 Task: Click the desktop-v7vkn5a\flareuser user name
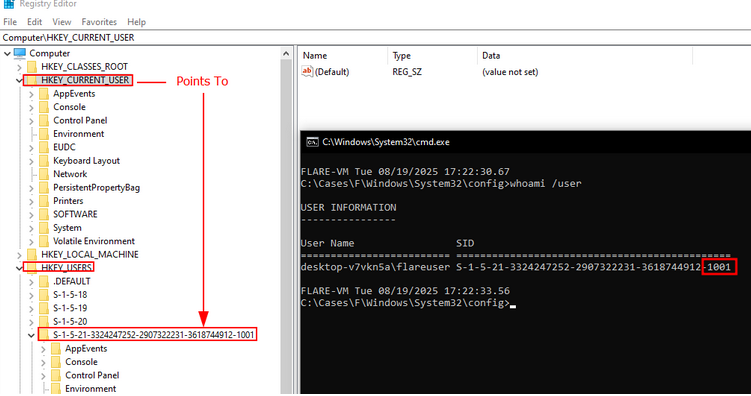tap(375, 267)
